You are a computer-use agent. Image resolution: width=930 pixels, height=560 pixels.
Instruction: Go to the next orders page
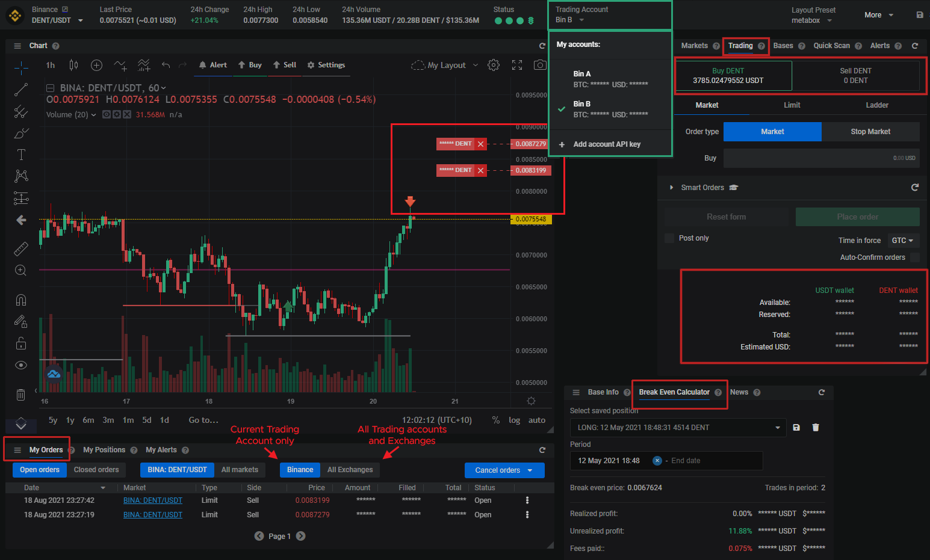pyautogui.click(x=301, y=536)
